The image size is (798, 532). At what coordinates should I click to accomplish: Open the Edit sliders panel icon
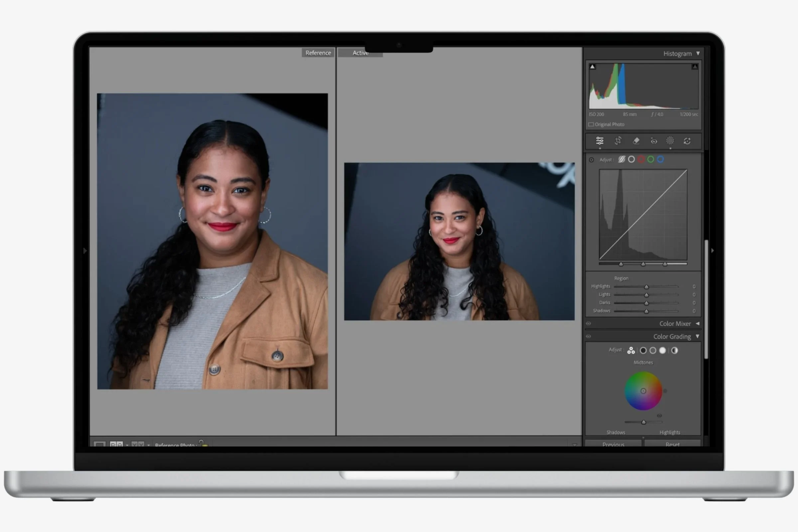click(x=599, y=140)
